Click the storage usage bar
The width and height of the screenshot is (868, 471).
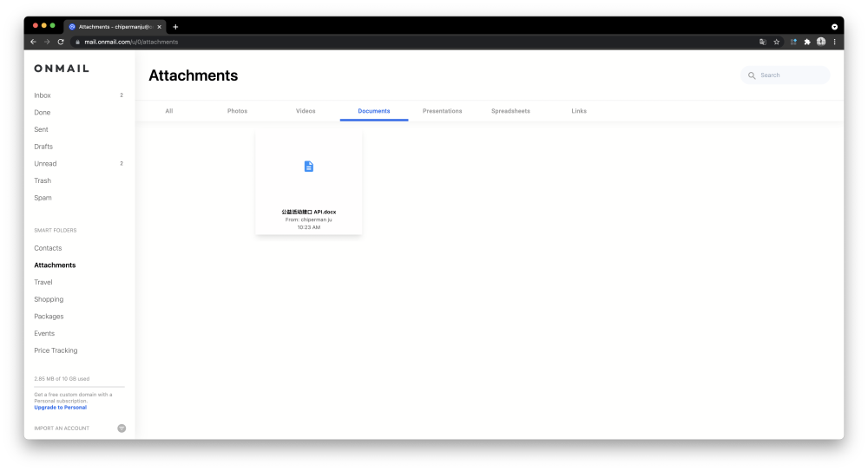(79, 386)
